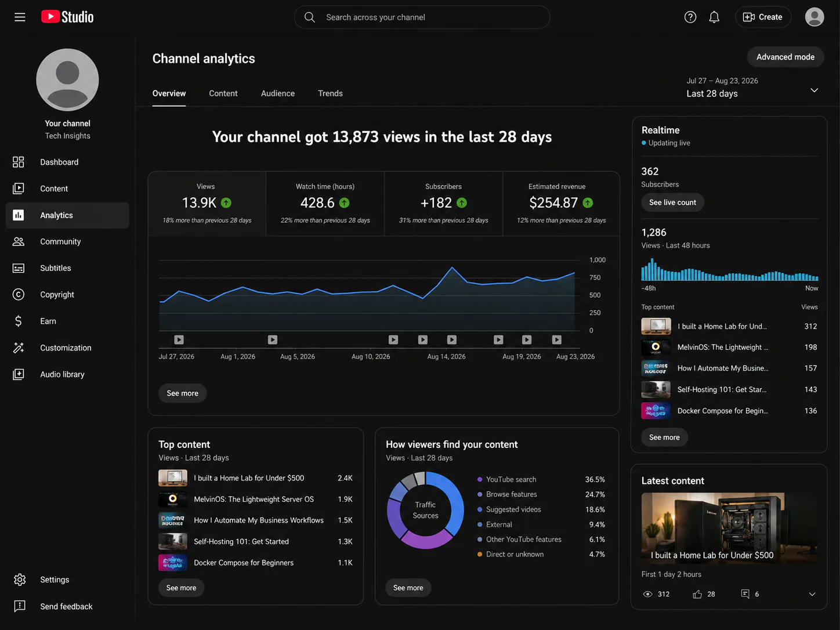Click See more in traffic sources card

click(x=408, y=588)
